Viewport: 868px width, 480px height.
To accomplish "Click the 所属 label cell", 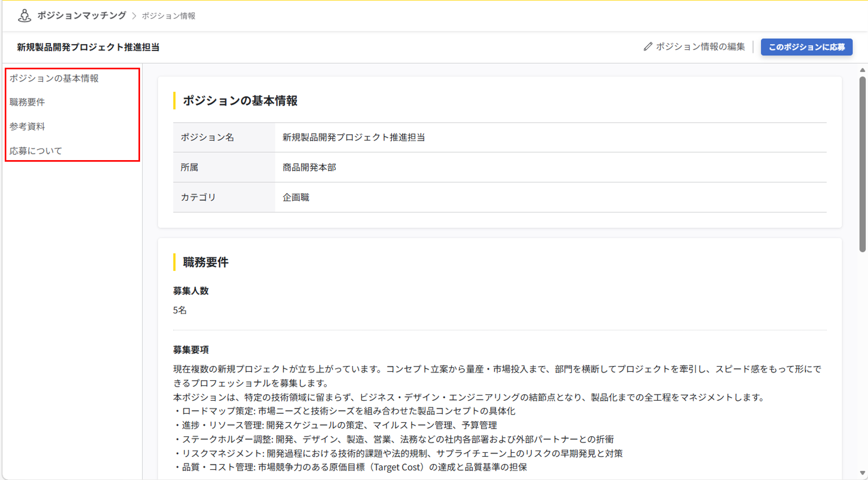I will pyautogui.click(x=224, y=167).
